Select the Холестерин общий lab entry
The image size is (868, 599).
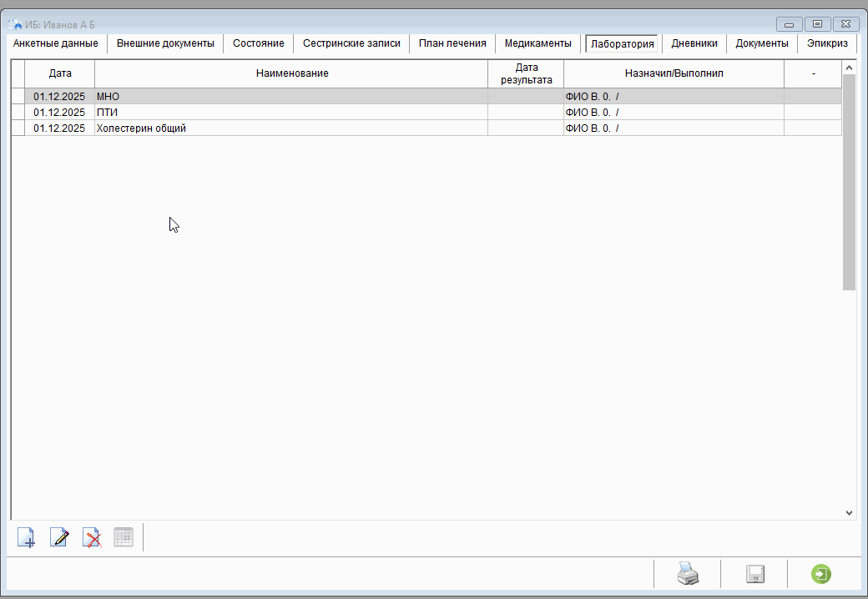pos(141,128)
